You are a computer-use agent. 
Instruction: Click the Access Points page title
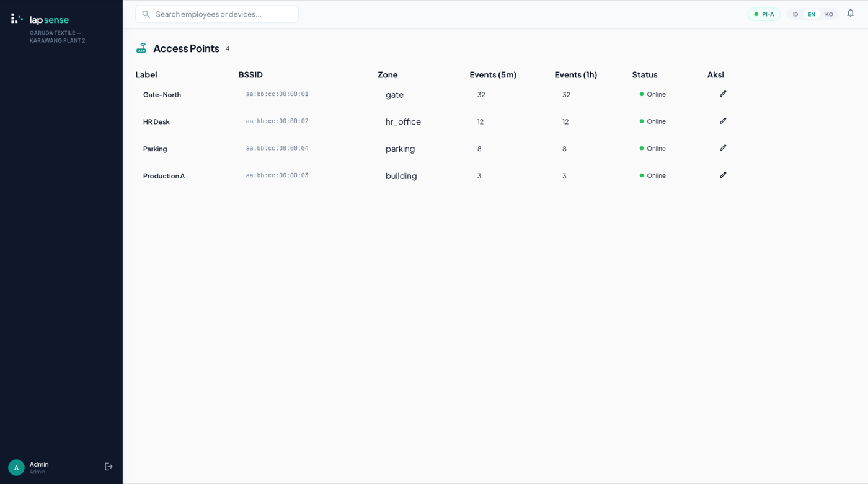coord(186,48)
